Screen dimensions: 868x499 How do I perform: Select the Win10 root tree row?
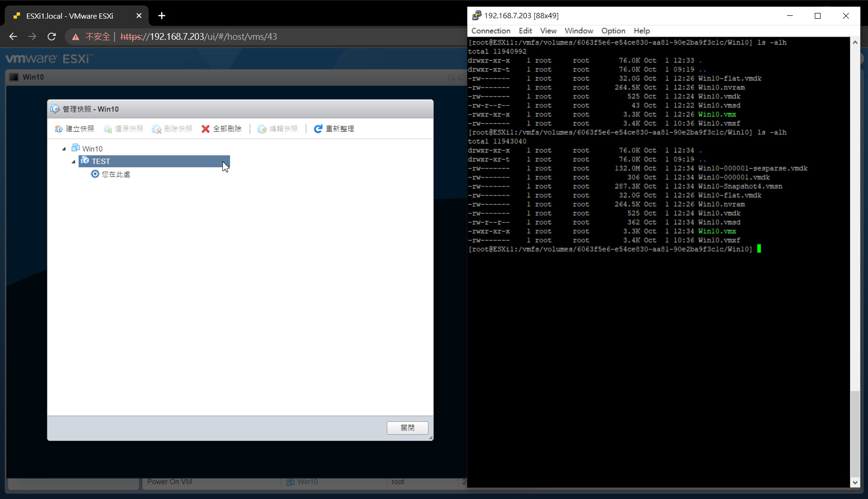click(87, 149)
